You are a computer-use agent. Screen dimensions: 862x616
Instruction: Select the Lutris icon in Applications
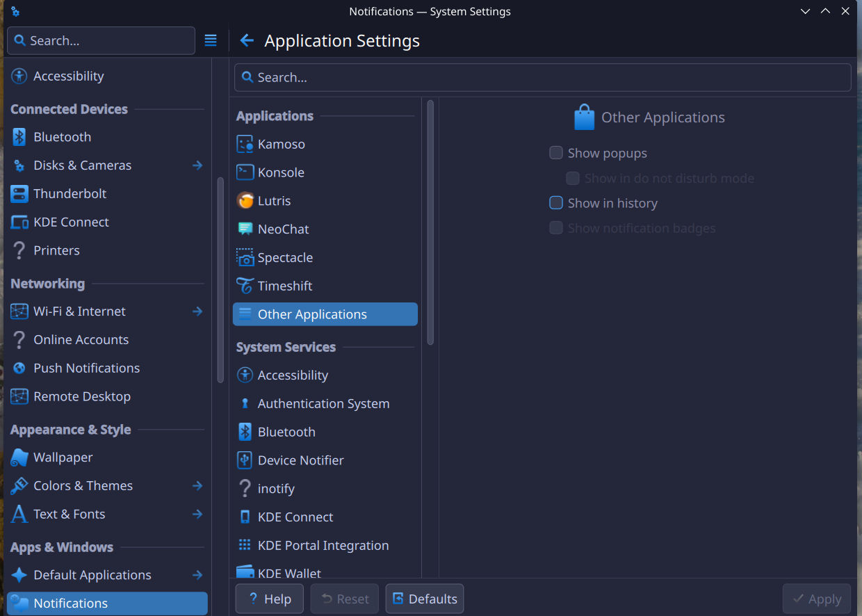click(x=245, y=201)
